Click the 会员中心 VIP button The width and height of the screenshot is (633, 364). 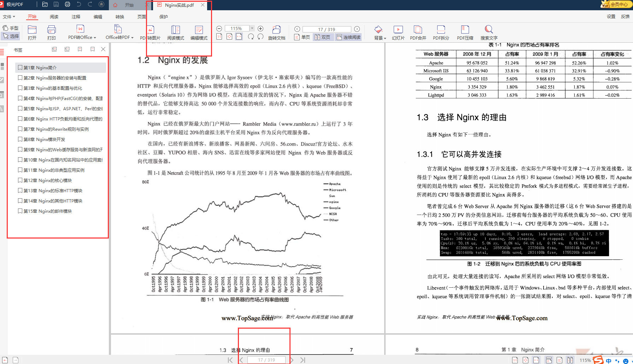(616, 5)
